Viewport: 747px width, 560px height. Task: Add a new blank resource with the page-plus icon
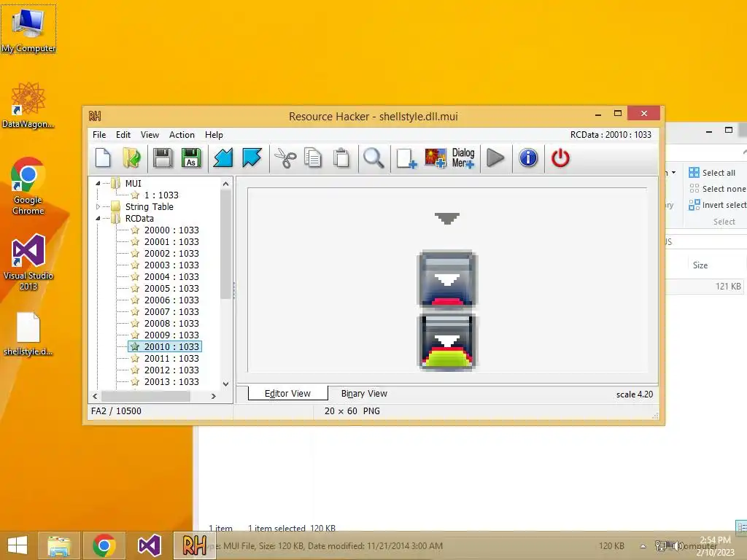click(x=406, y=158)
